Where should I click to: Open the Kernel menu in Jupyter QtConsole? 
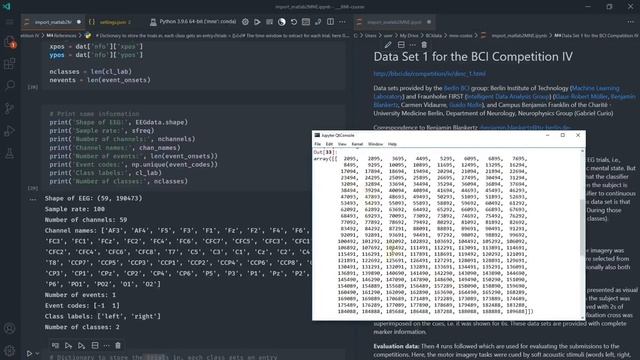357,144
